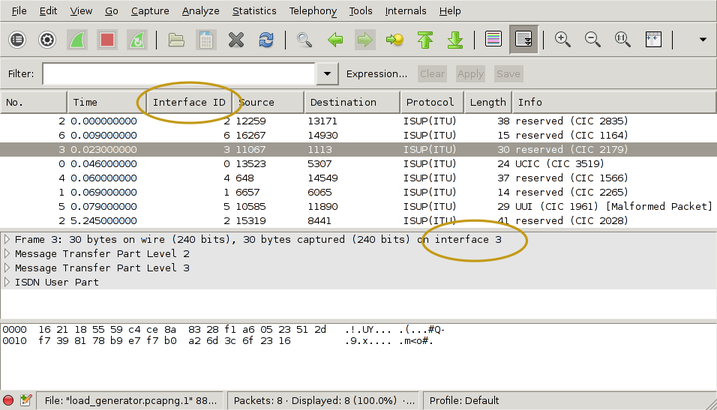This screenshot has height=410, width=717.
Task: Go back in packet history green arrow
Action: tap(335, 40)
